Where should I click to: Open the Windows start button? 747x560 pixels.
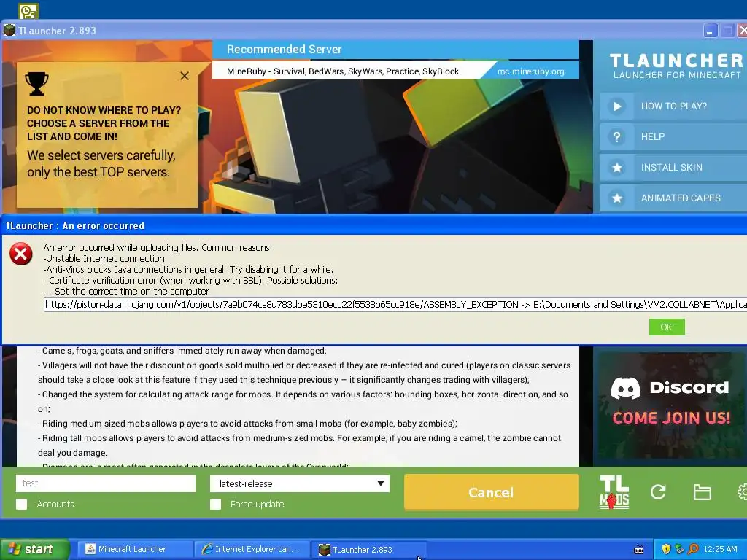point(35,549)
